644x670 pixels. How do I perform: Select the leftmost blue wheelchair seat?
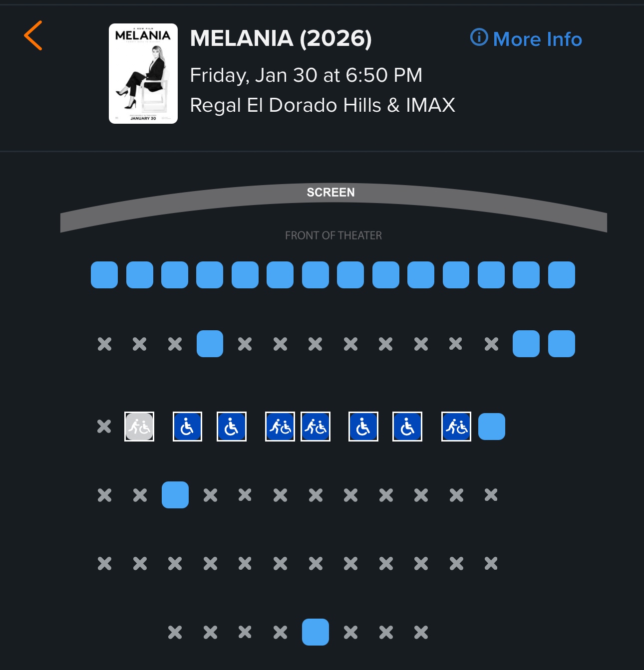tap(187, 427)
